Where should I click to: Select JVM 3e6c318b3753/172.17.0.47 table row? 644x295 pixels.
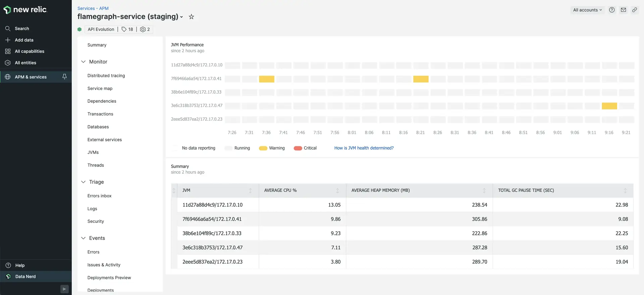tap(402, 248)
